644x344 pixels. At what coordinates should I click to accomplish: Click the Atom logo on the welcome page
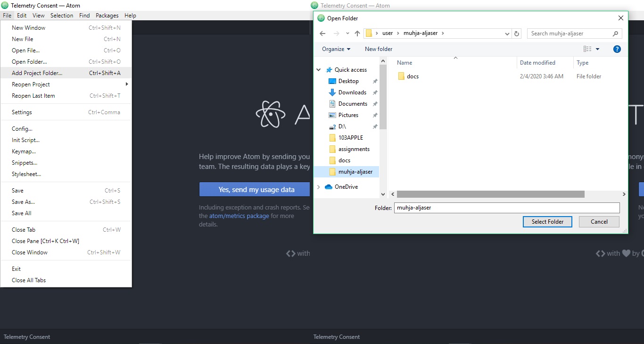tap(271, 114)
